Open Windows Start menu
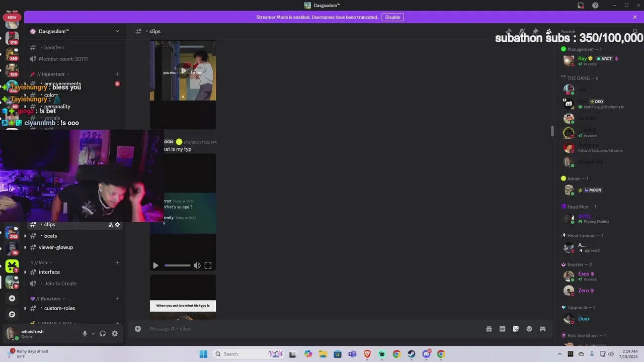644x362 pixels. point(203,354)
